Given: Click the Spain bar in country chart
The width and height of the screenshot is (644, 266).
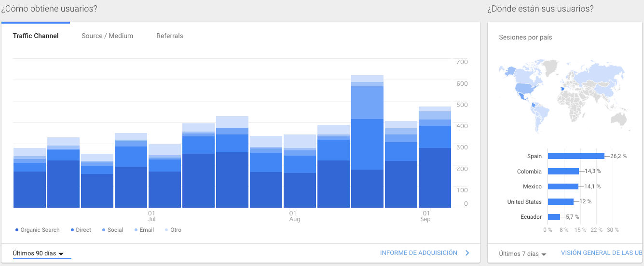Looking at the screenshot, I should (x=575, y=156).
